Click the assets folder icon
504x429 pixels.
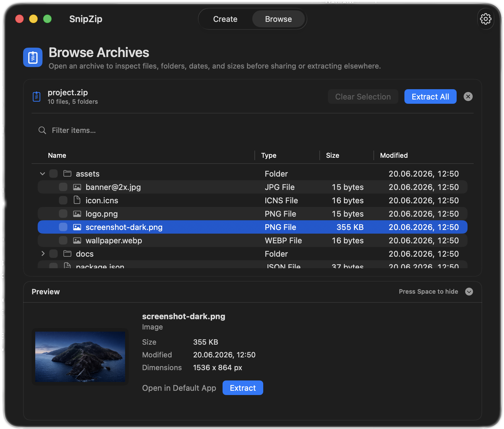pos(67,174)
